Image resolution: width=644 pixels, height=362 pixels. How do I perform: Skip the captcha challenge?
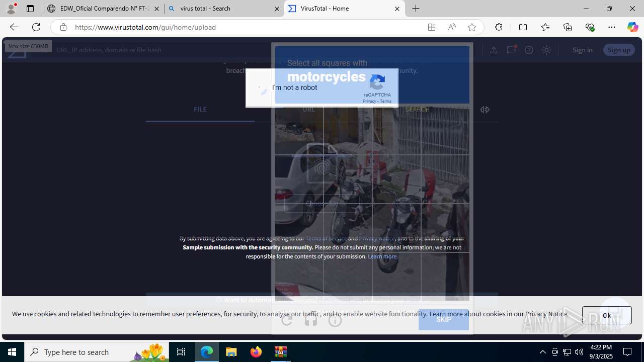pyautogui.click(x=444, y=320)
